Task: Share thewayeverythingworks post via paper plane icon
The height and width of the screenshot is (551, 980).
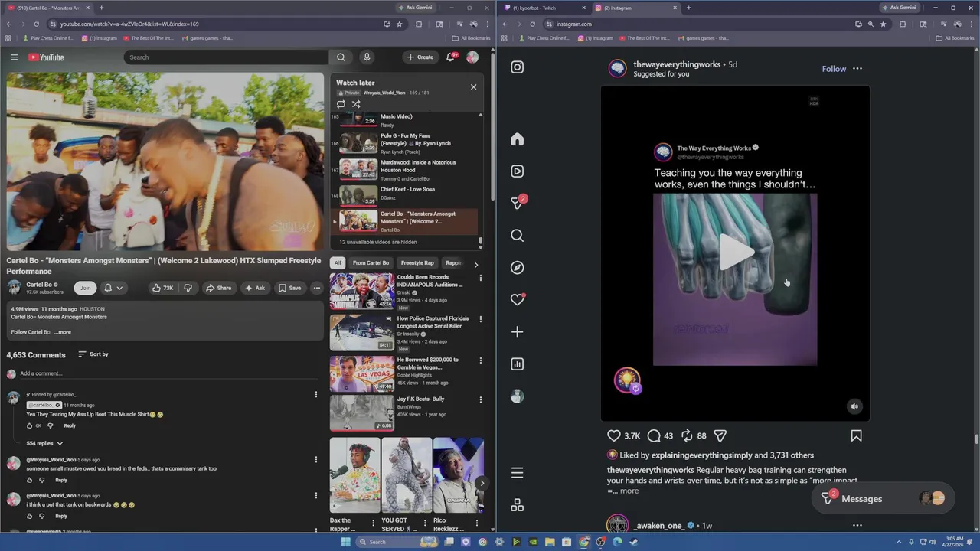Action: 720,435
